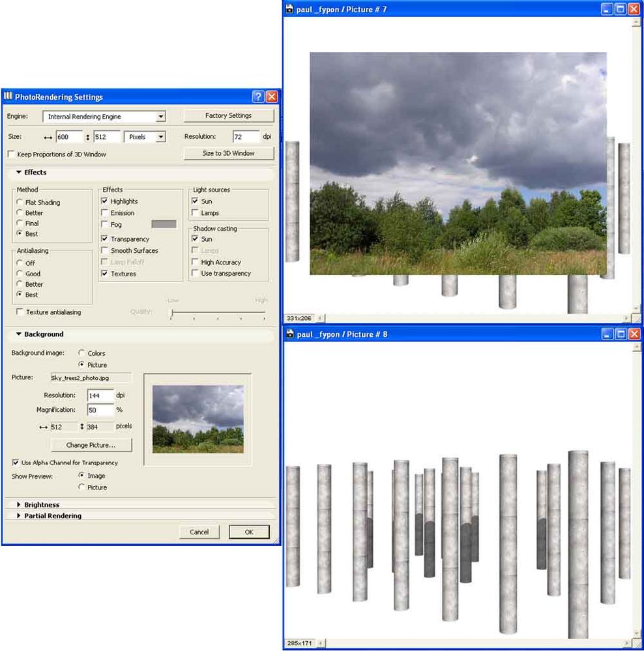Click the Magnification field 50
The image size is (644, 651).
click(x=100, y=410)
